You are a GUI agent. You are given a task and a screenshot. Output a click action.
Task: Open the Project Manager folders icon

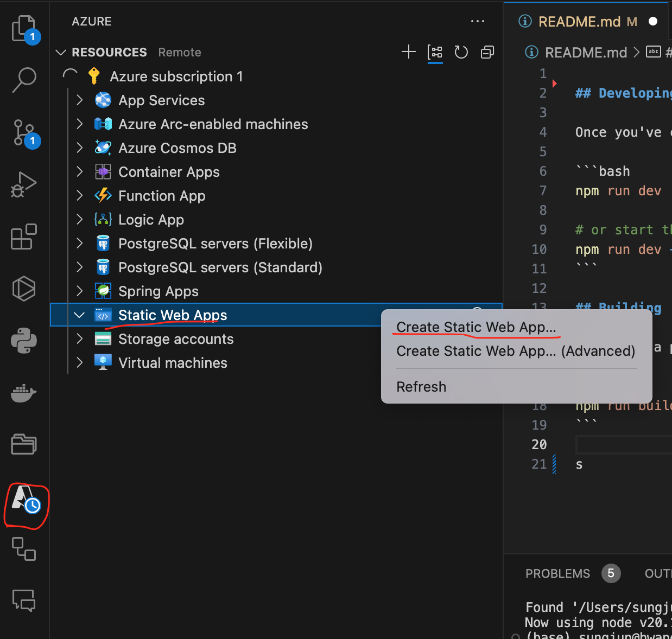(24, 444)
